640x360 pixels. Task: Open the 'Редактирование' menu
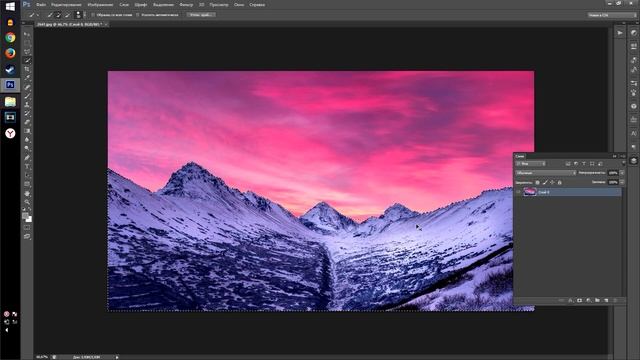coord(66,5)
